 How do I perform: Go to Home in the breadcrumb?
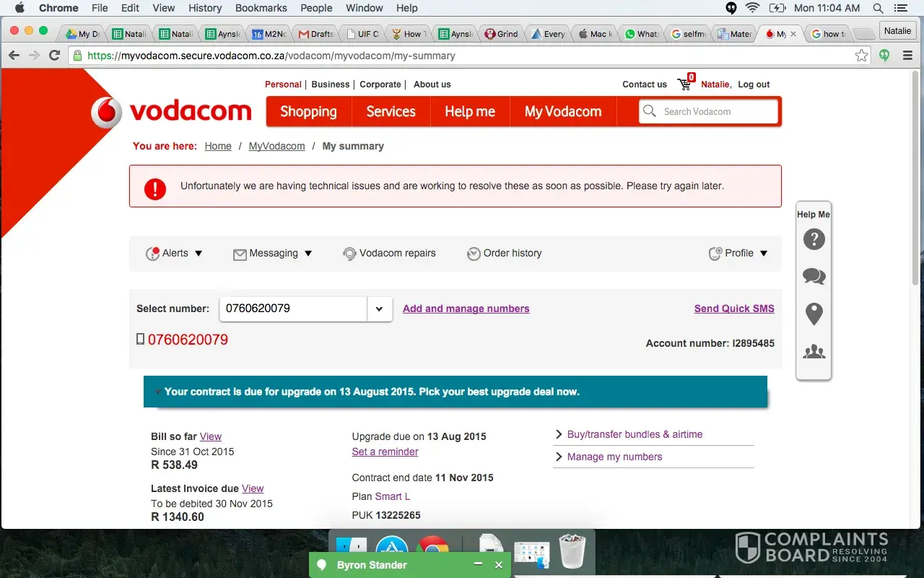(x=218, y=146)
